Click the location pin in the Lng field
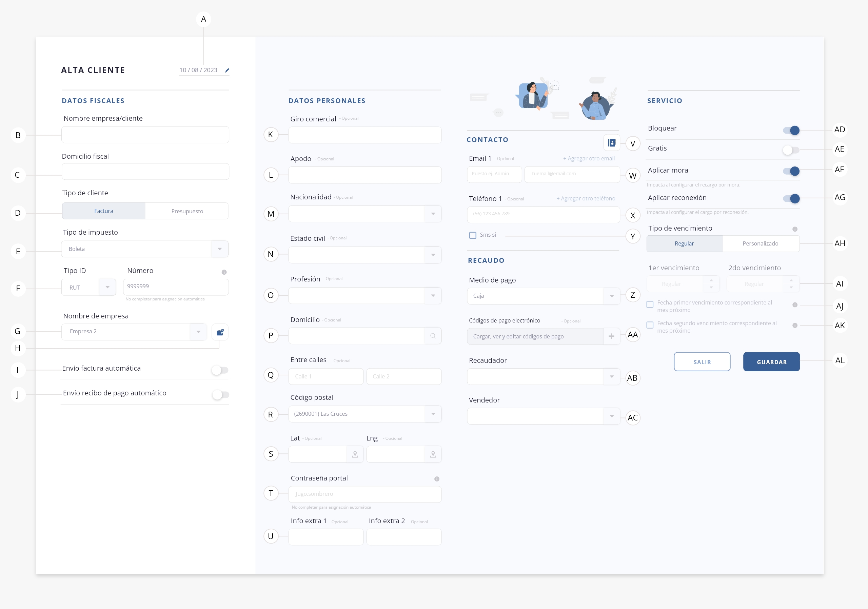The image size is (868, 609). (x=433, y=454)
